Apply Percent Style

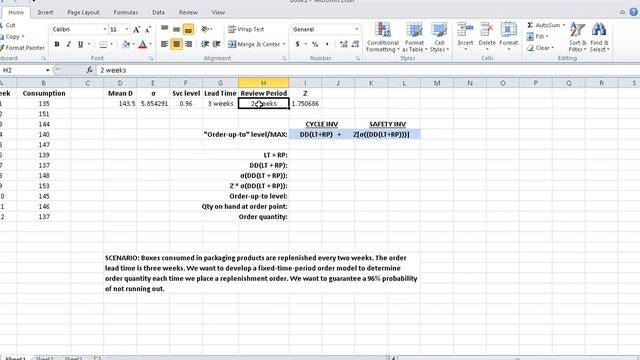(315, 44)
